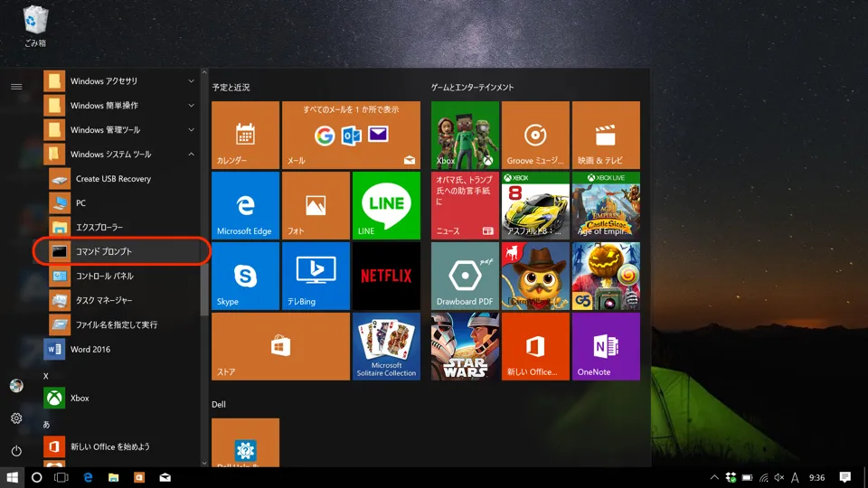Toggle the IME input mode indicator A
This screenshot has width=868, height=488.
795,477
